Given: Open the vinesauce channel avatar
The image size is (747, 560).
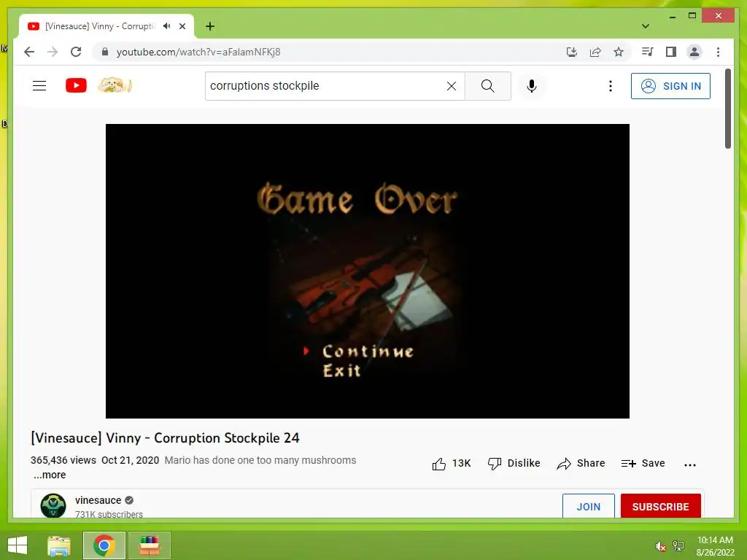Looking at the screenshot, I should 53,506.
